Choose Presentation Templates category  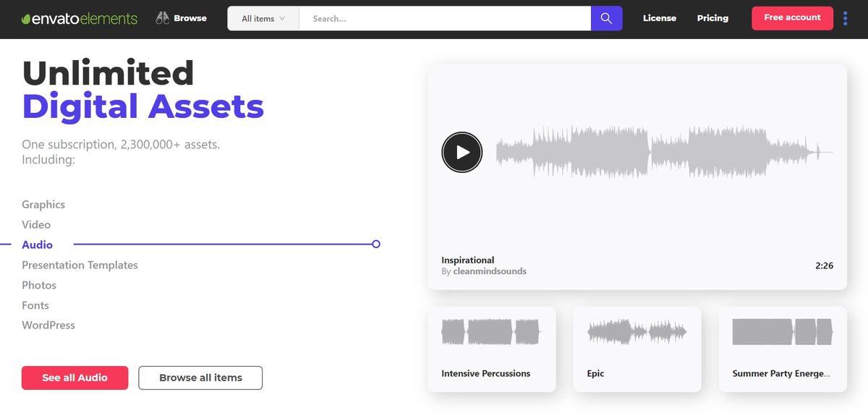80,266
